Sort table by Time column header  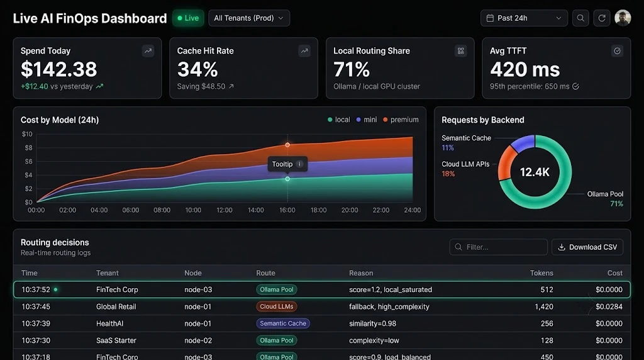tap(29, 273)
